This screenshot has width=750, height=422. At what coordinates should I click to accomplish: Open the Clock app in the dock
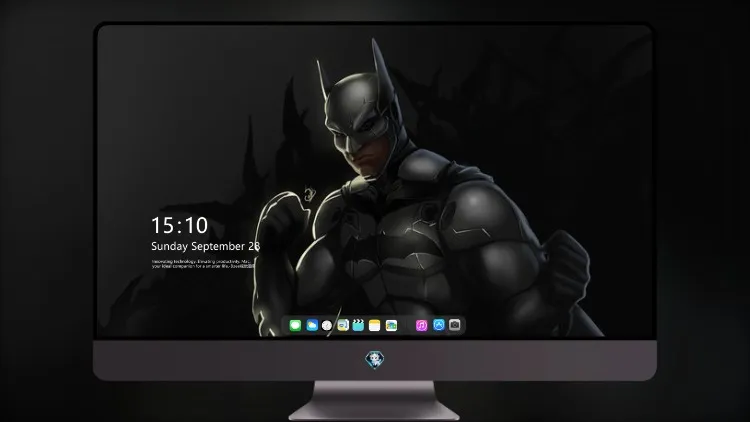pos(327,325)
